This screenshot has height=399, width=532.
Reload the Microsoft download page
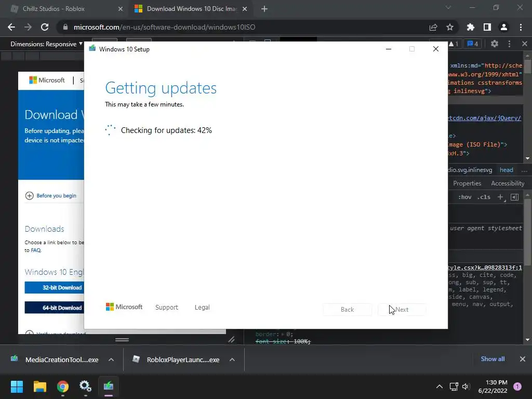tap(45, 27)
